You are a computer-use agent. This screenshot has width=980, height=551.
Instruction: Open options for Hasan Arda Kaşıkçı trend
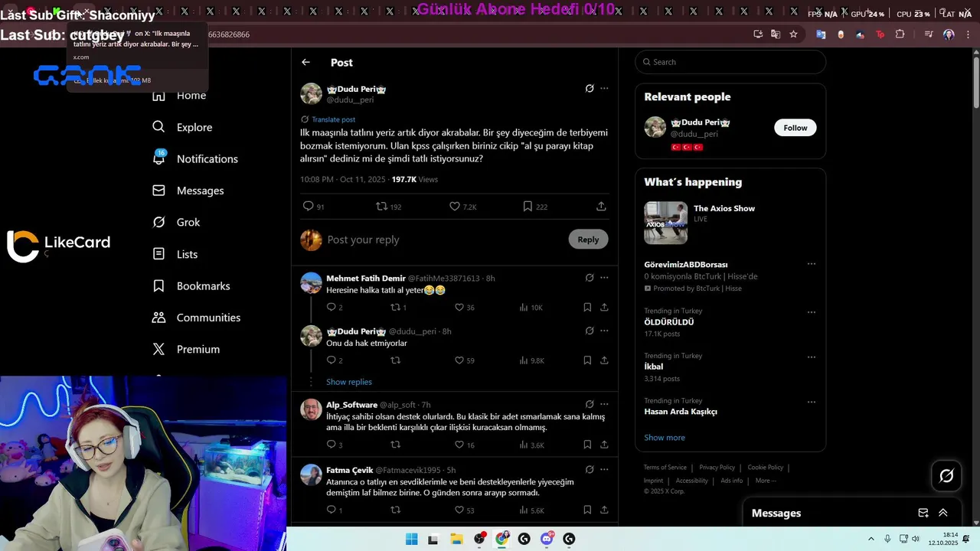(x=812, y=402)
